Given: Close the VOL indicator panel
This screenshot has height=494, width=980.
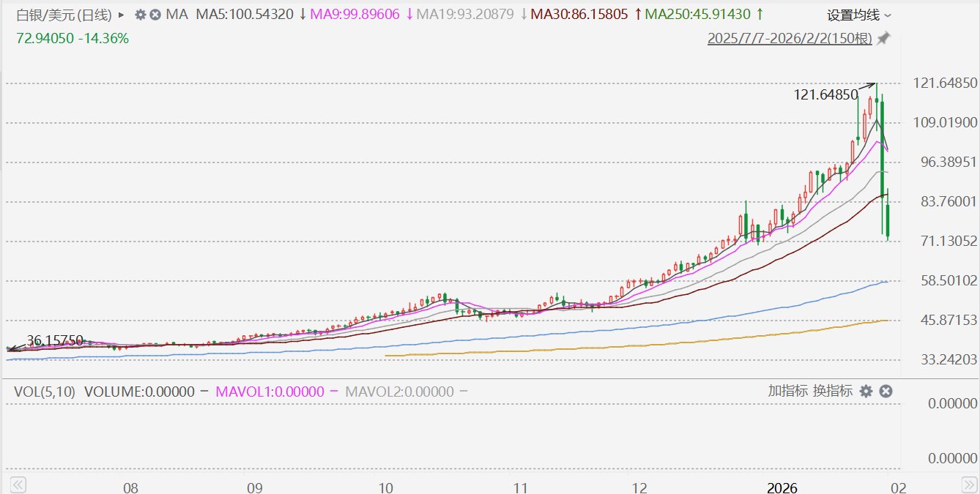Looking at the screenshot, I should (886, 392).
